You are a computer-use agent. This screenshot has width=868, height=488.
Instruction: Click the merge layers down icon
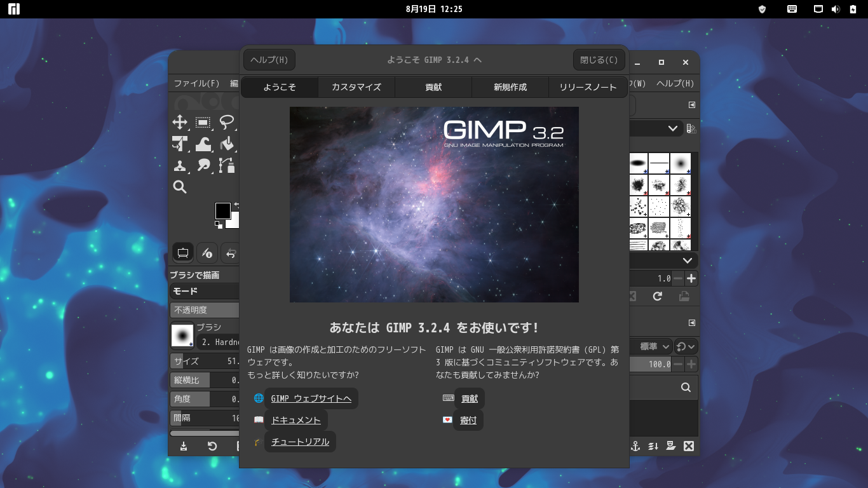tap(653, 446)
